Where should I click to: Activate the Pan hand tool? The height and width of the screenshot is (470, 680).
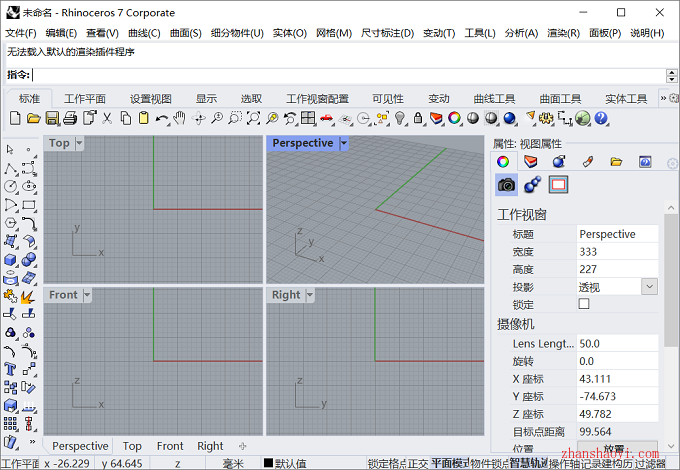[x=180, y=118]
